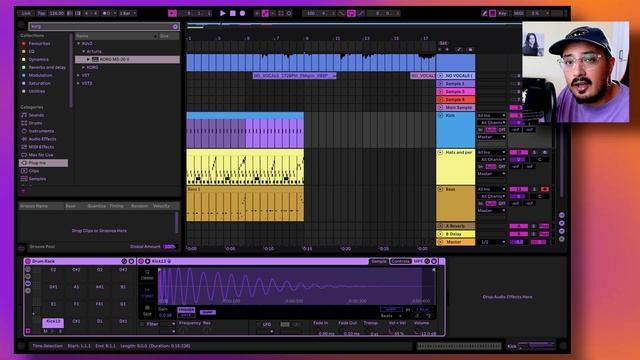The width and height of the screenshot is (640, 360).
Task: Select the F#1 drum pad
Action: 99,304
